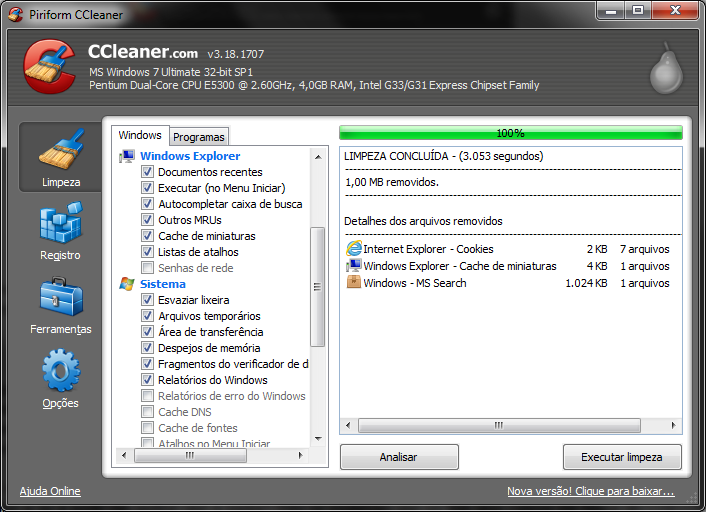Toggle Relatórios do Windows checkbox
This screenshot has width=706, height=512.
(147, 380)
